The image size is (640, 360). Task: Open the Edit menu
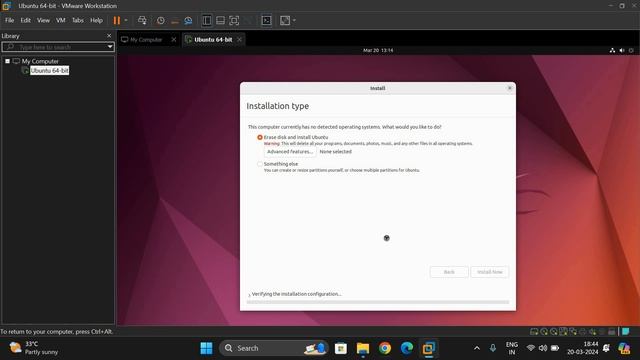[25, 20]
